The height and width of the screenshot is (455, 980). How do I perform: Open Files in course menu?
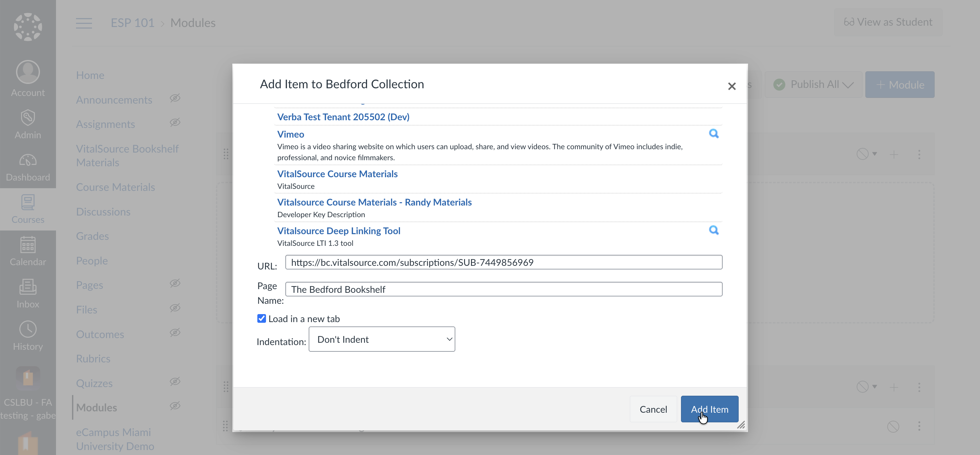[87, 310]
